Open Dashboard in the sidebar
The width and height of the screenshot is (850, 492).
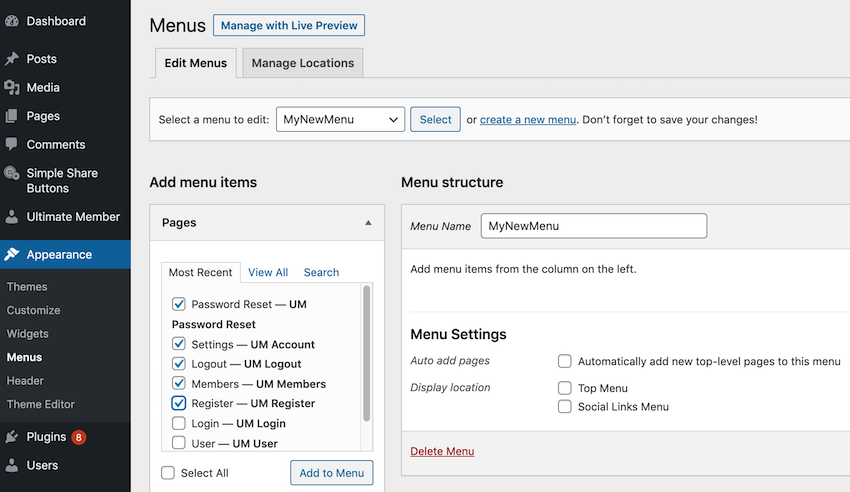click(x=65, y=21)
